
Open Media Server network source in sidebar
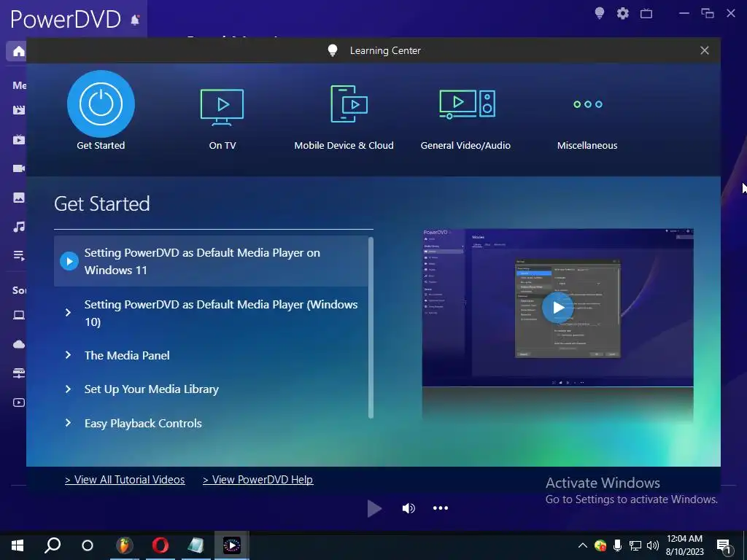click(x=18, y=373)
